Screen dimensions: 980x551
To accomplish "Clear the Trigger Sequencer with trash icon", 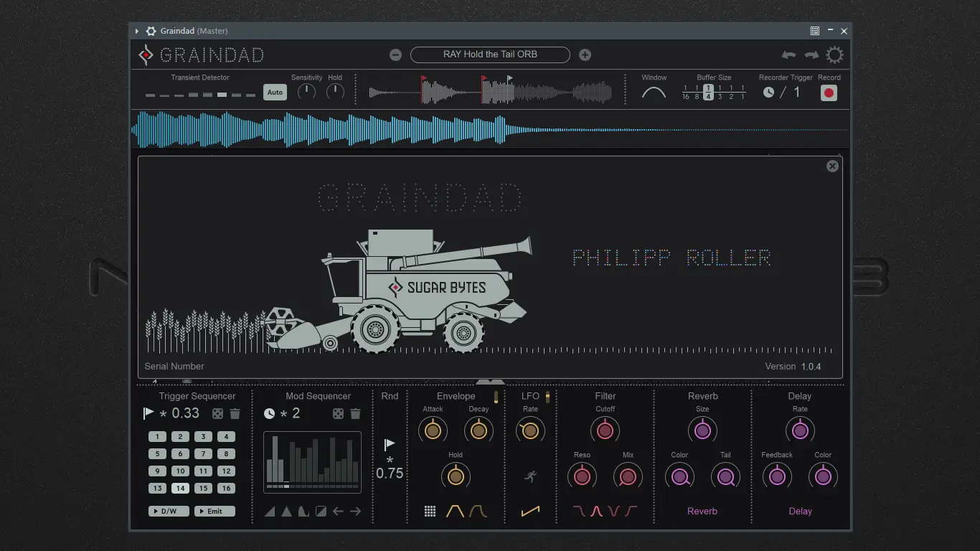I will [235, 413].
